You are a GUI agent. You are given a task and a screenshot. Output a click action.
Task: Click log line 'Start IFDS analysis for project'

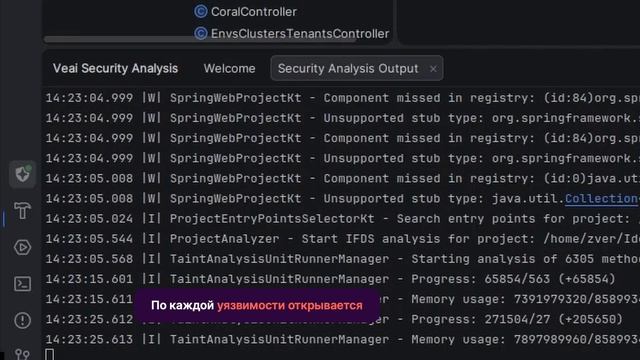coord(342,239)
